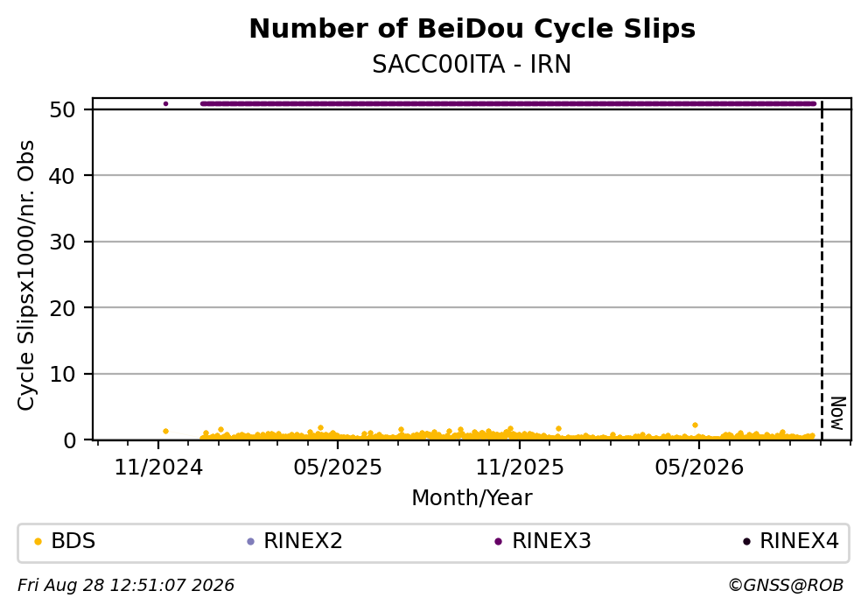Click the Month/Year axis label
The image size is (868, 612).
472,498
